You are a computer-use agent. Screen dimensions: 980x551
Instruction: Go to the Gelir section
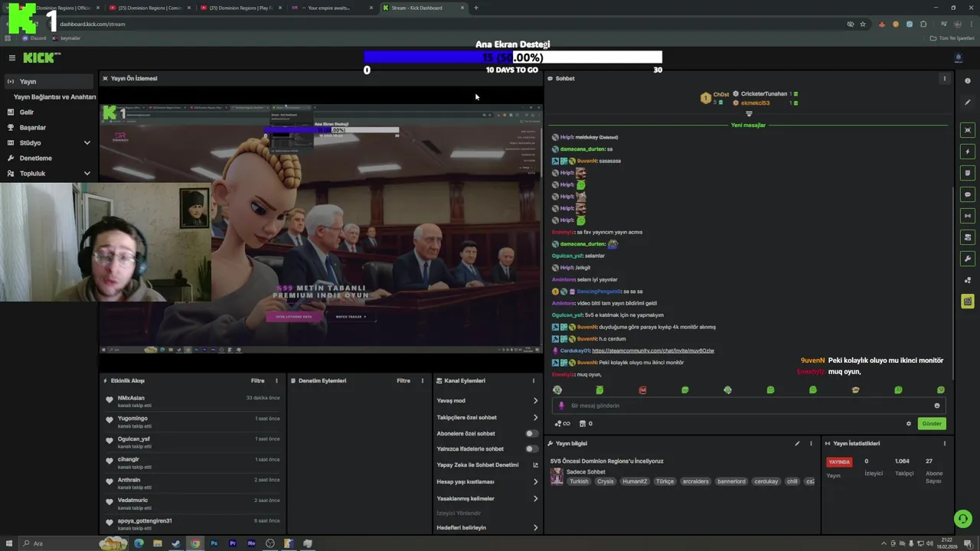49,112
